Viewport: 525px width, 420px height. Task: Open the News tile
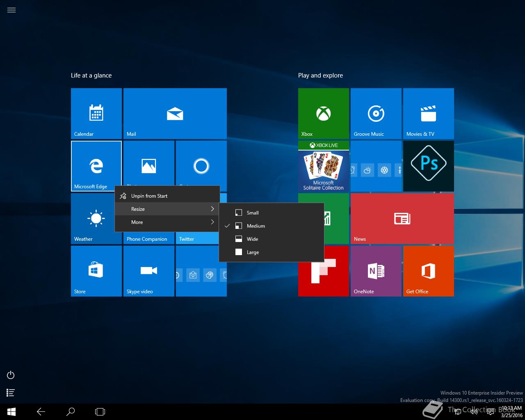[x=402, y=219]
